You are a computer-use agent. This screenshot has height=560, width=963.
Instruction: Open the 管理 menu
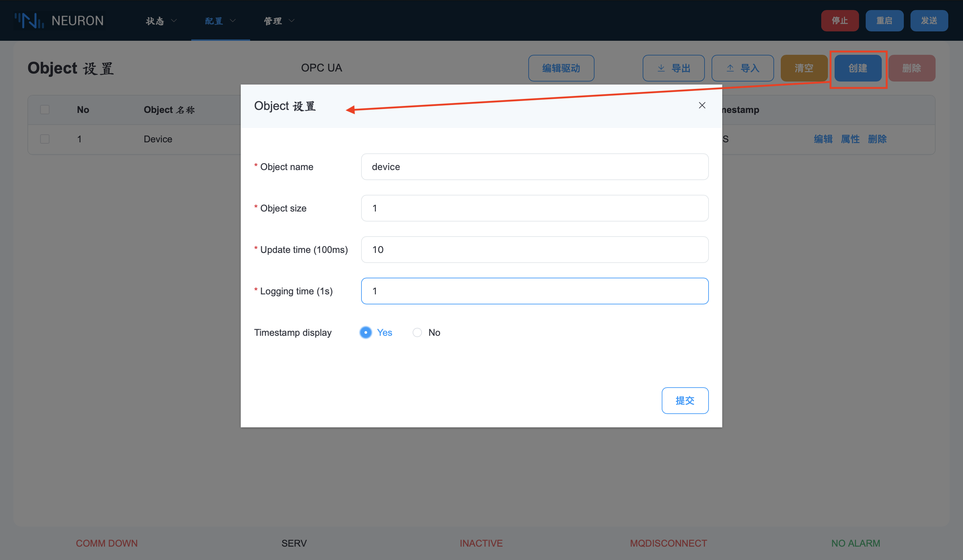coord(279,21)
